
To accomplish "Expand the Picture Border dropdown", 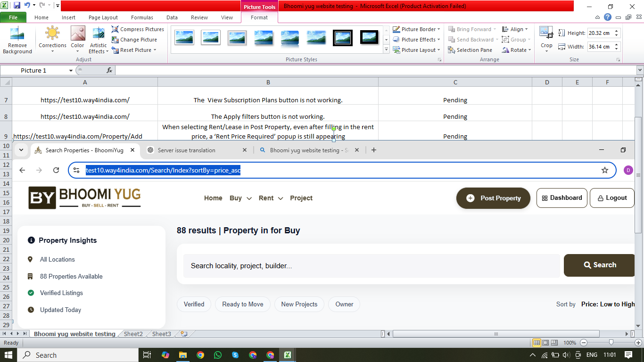I will coord(439,29).
